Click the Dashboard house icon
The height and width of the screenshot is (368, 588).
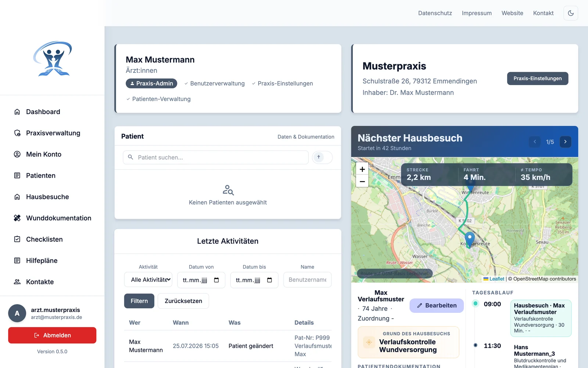coord(17,112)
